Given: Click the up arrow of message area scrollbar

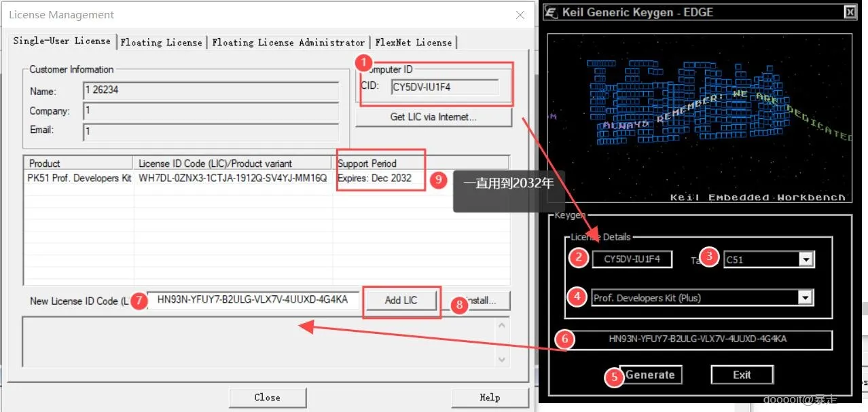Looking at the screenshot, I should (502, 325).
